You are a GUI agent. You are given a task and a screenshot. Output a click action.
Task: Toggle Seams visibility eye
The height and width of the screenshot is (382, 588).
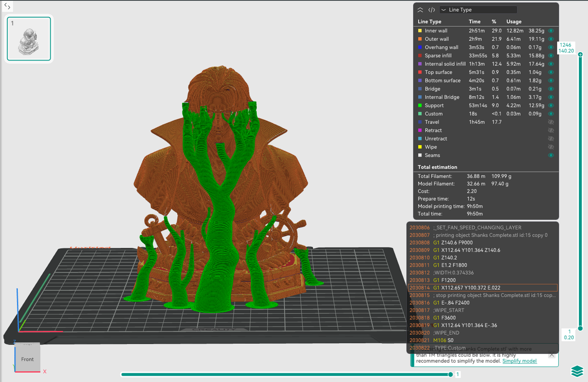[x=551, y=155]
